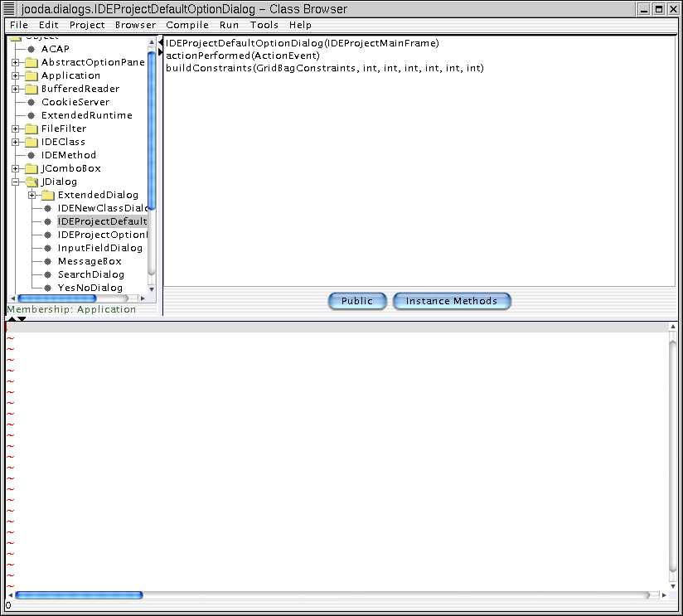Click the IDENewClassDialog bullet icon
The image size is (683, 616).
48,209
